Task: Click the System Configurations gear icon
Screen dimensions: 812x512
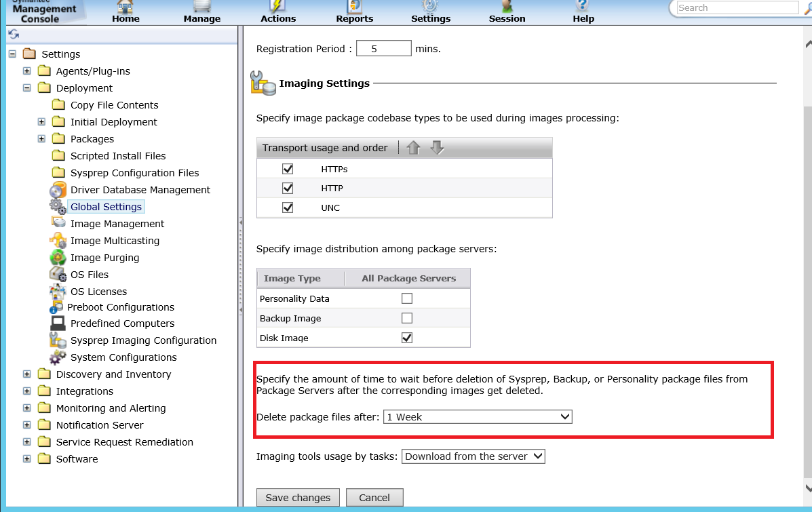Action: (x=58, y=357)
